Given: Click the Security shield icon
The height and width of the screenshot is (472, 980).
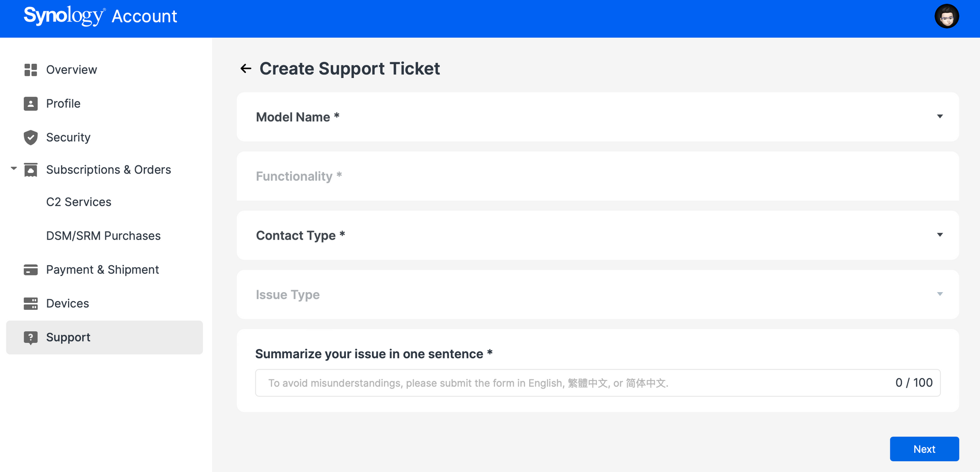Looking at the screenshot, I should [x=30, y=137].
